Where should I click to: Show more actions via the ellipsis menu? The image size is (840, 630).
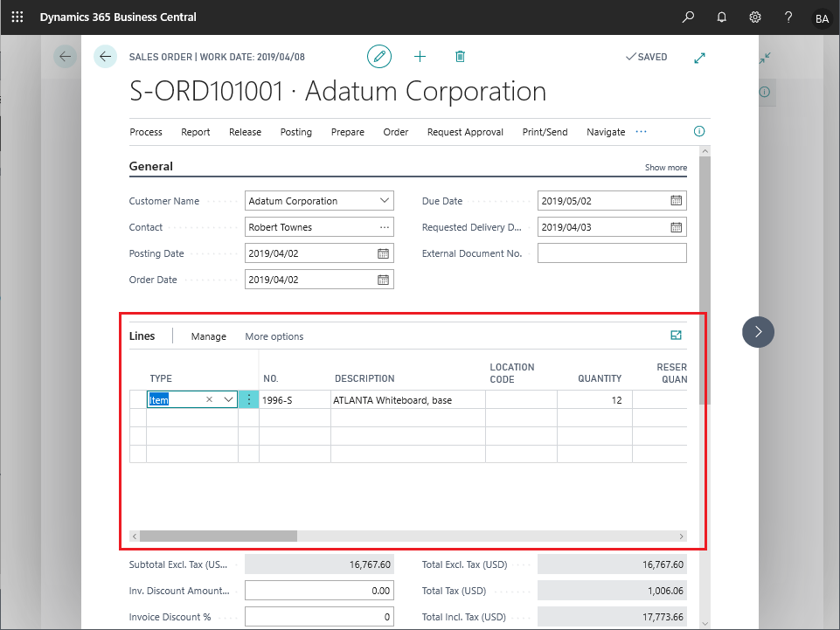(642, 132)
